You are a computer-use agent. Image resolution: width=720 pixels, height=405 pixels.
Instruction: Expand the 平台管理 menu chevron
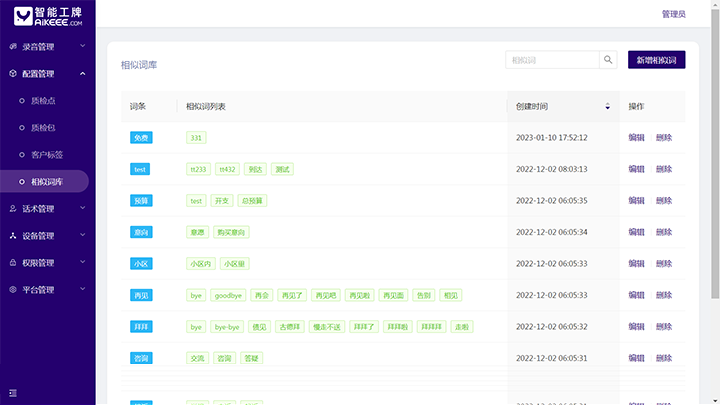pyautogui.click(x=83, y=290)
